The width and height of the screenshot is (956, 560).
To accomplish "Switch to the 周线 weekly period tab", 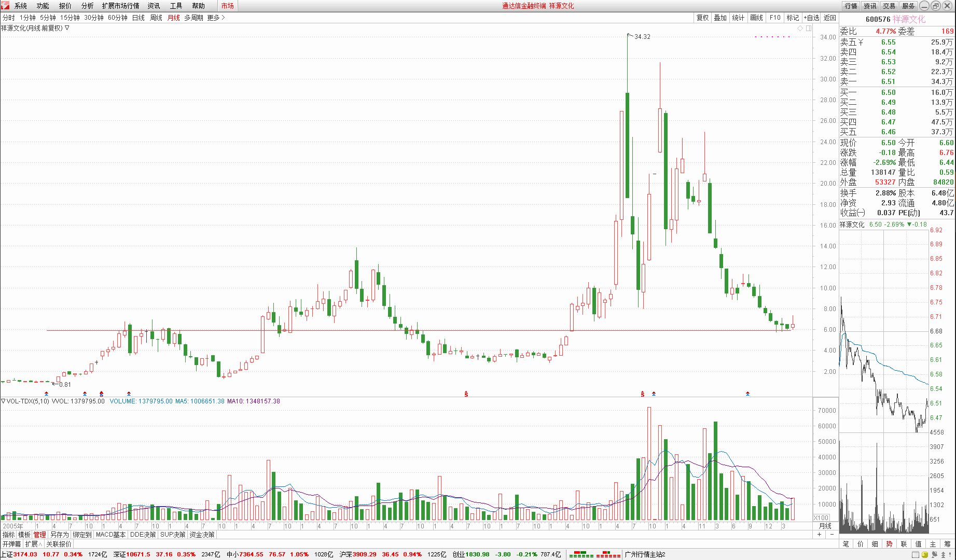I will coord(156,18).
